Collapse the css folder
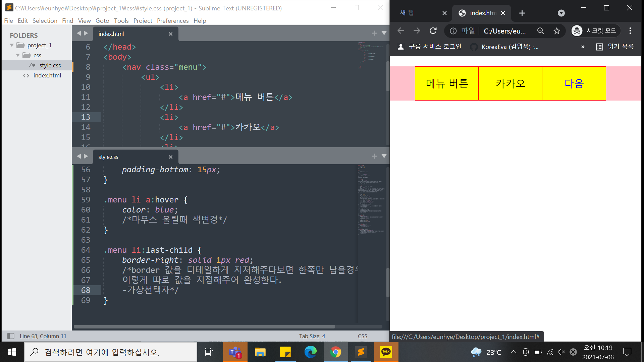The image size is (644, 362). coord(18,55)
